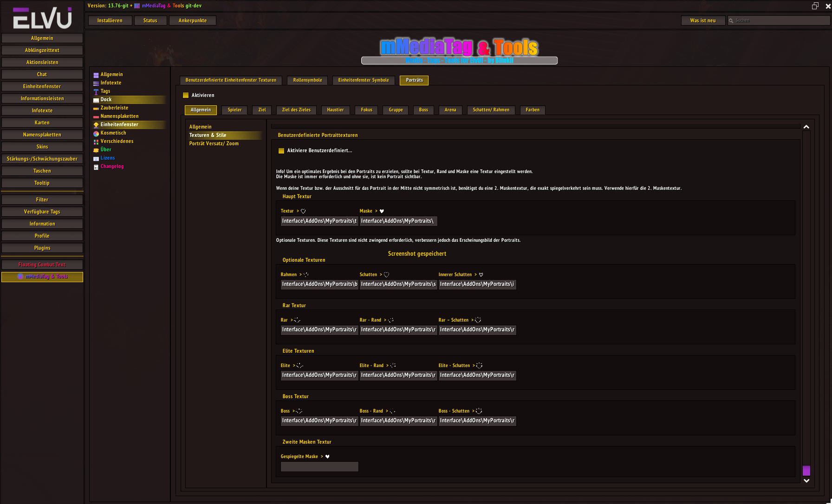Click the restore window icon at top right
This screenshot has width=832, height=504.
[815, 6]
